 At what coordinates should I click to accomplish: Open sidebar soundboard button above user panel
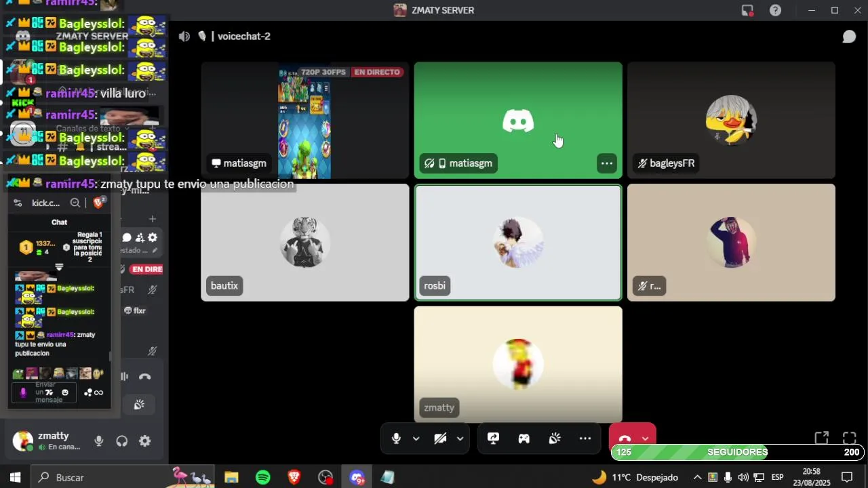click(x=139, y=405)
